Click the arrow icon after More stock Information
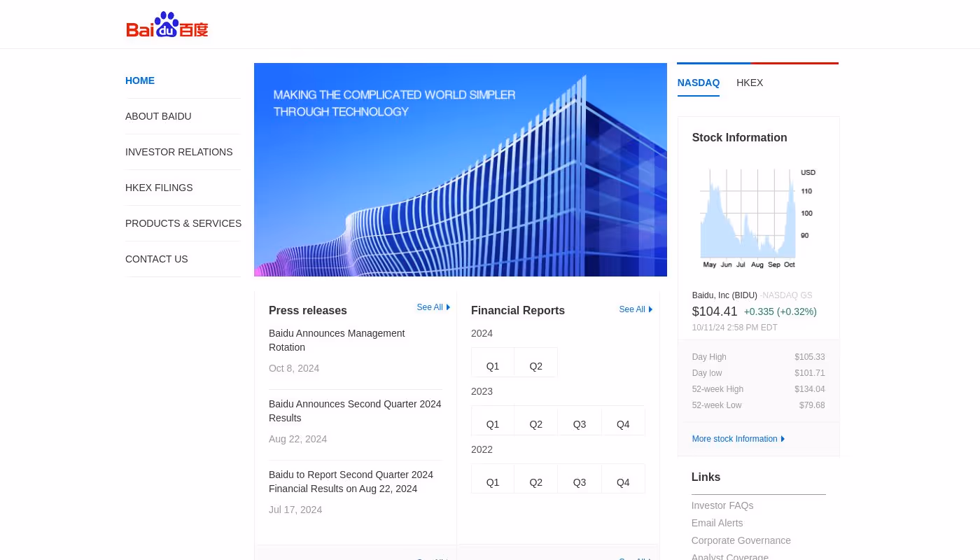980x560 pixels. [783, 439]
